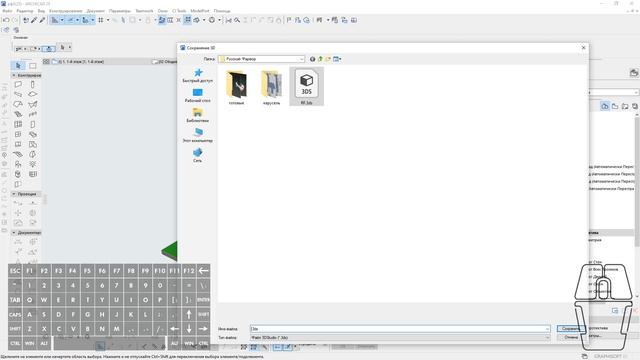
Task: Inject parameters with the syringe icon
Action: (x=42, y=20)
